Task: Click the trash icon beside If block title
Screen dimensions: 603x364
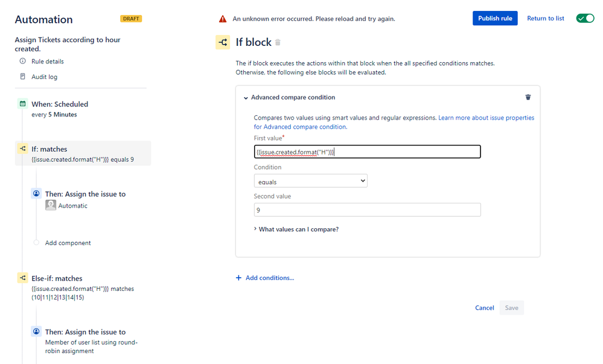Action: click(x=278, y=43)
